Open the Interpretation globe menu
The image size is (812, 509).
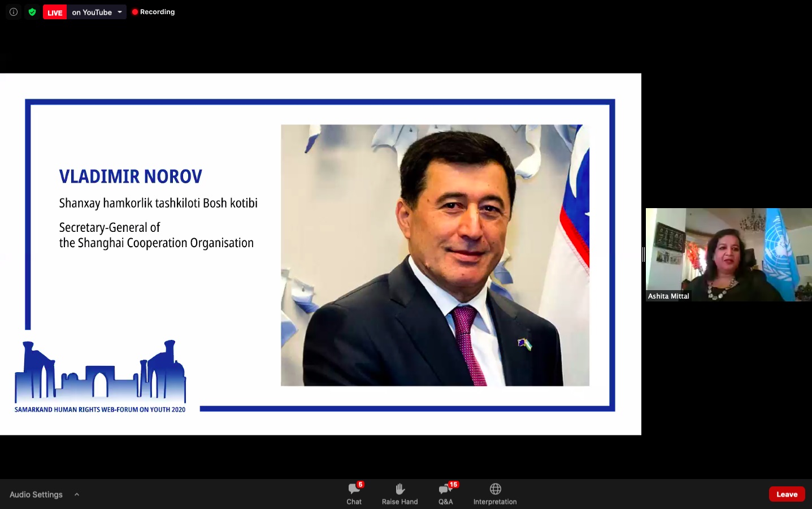click(495, 493)
